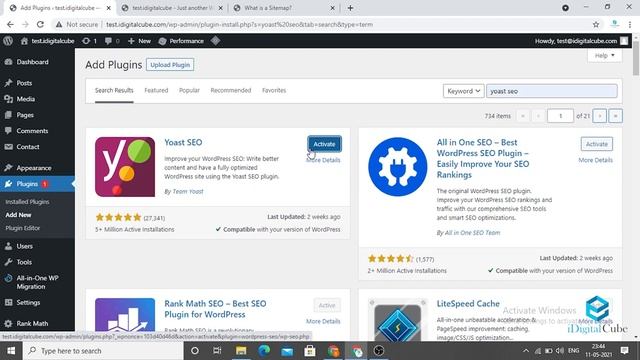Go to last page of results
The height and width of the screenshot is (360, 640).
615,116
